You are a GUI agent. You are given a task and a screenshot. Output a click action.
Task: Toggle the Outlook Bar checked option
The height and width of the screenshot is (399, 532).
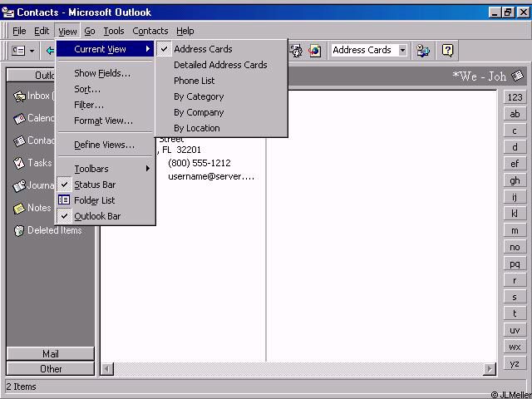coord(106,216)
